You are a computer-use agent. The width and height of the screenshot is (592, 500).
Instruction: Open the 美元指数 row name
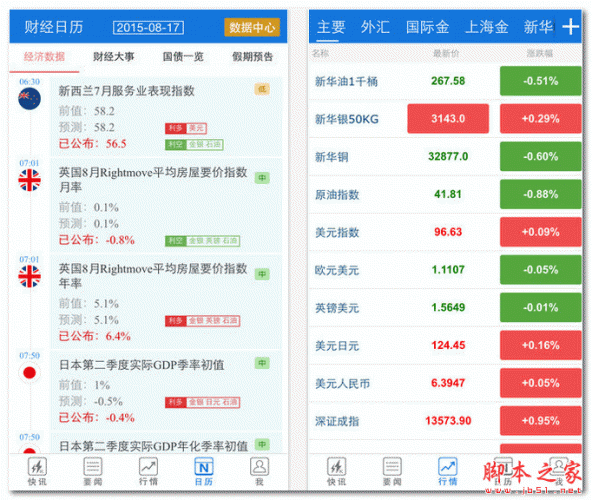coord(337,233)
